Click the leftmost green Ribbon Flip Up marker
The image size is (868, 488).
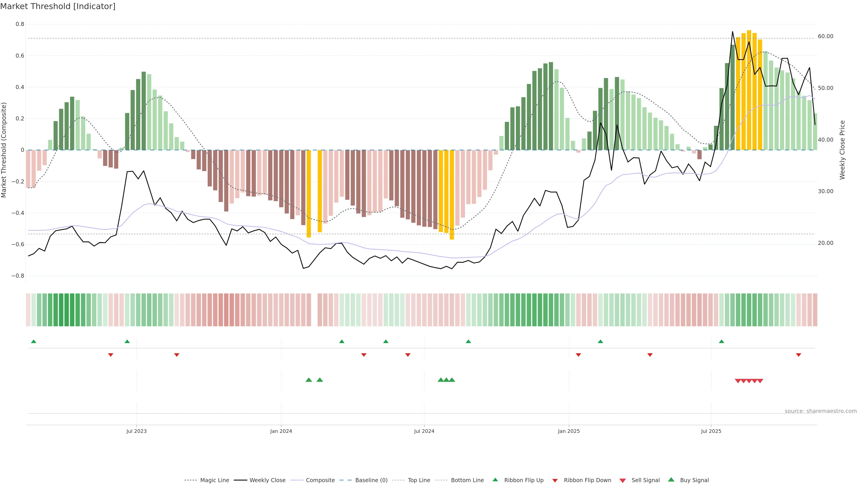33,342
